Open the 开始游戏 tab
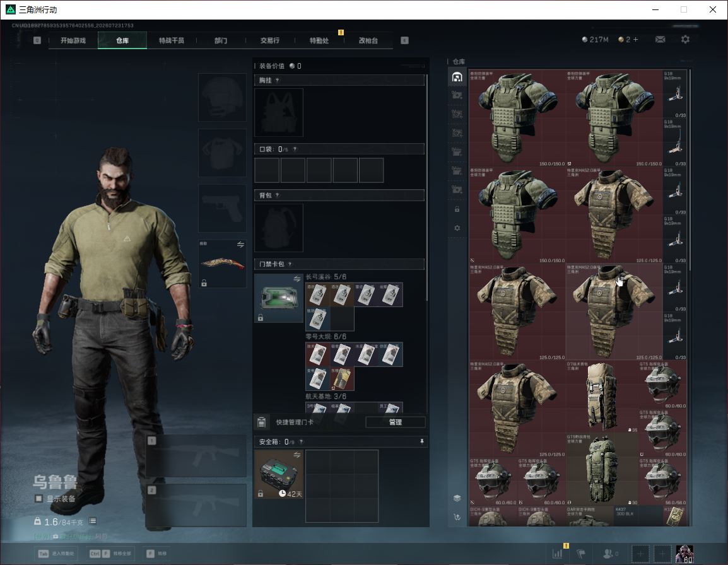This screenshot has width=728, height=565. click(x=73, y=40)
